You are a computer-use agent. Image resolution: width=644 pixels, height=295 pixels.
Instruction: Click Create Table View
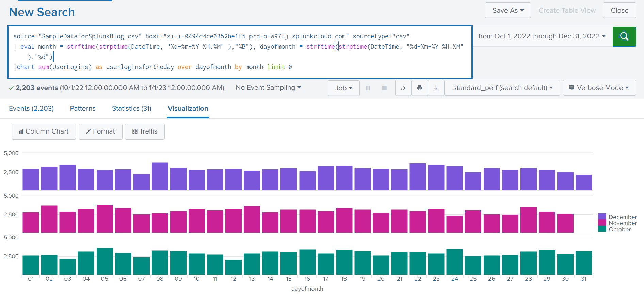point(567,11)
